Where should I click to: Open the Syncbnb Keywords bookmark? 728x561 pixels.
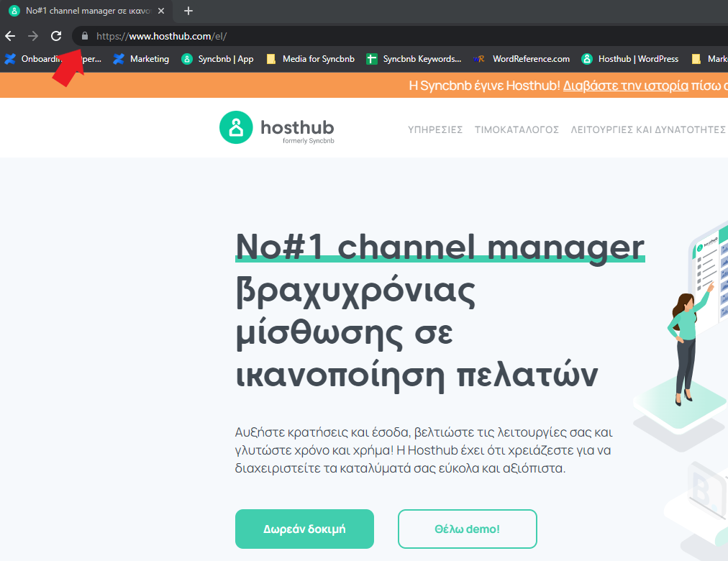414,59
